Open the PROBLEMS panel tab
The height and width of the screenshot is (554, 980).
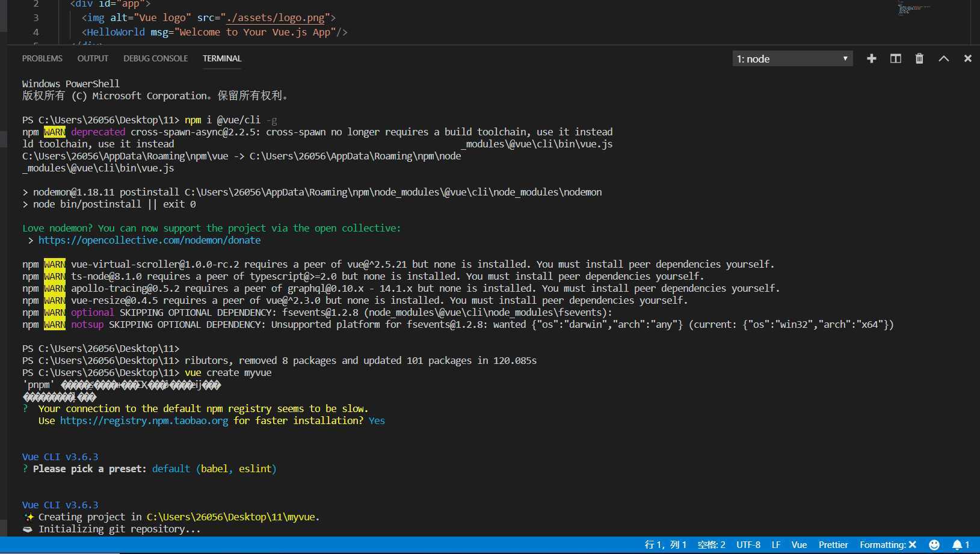(x=42, y=58)
